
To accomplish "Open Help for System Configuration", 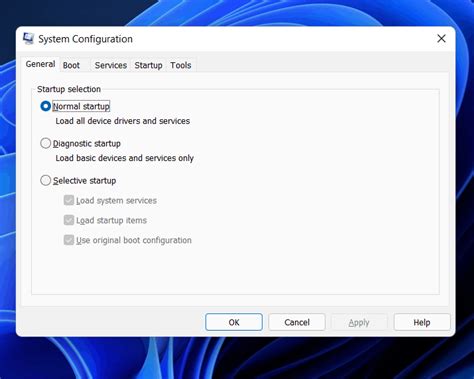I will 422,322.
